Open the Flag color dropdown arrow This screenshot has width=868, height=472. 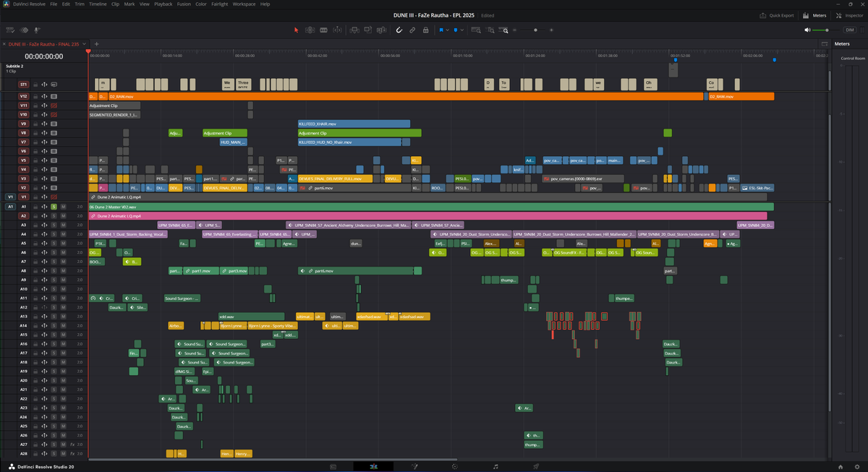pyautogui.click(x=447, y=30)
